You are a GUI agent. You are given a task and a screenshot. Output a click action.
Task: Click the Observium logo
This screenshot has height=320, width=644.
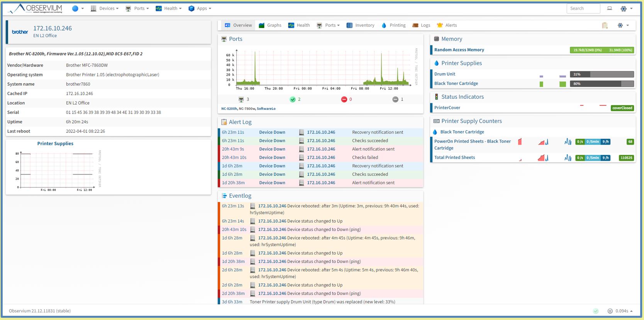(x=36, y=8)
